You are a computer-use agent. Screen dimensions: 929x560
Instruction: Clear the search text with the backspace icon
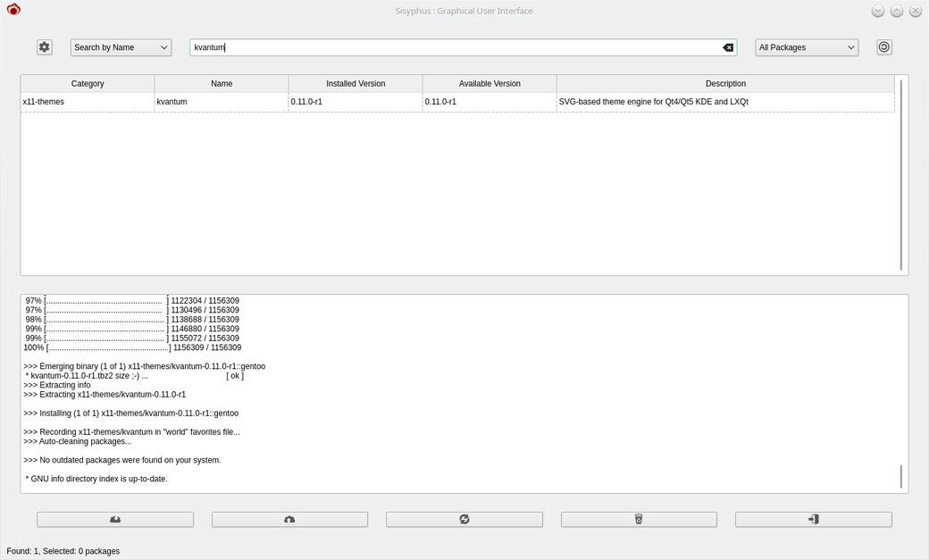728,47
